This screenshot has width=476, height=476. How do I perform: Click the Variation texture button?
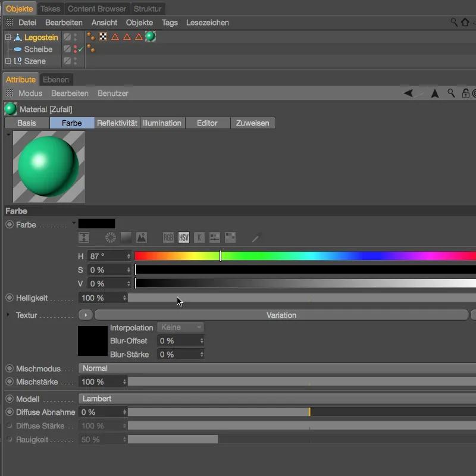pyautogui.click(x=281, y=315)
